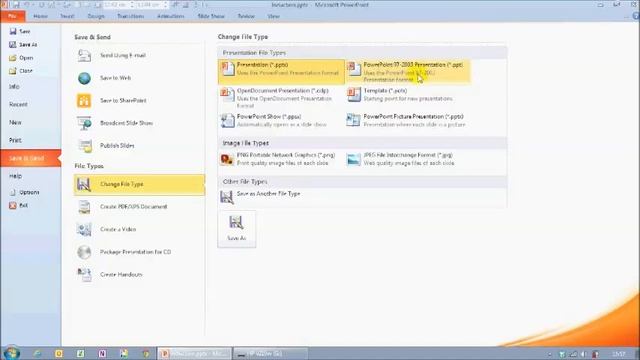The height and width of the screenshot is (360, 640).
Task: Choose JPEG File Interchange Format
Action: point(408,159)
